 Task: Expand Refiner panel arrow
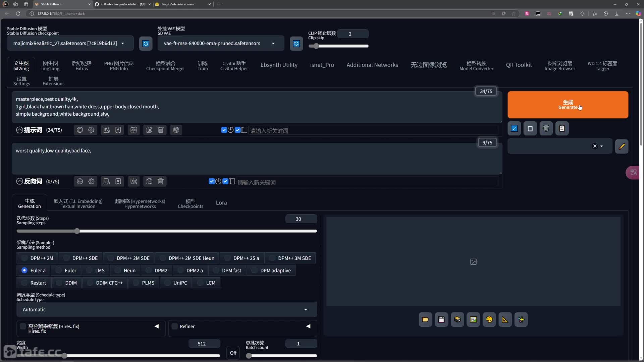[x=308, y=326]
